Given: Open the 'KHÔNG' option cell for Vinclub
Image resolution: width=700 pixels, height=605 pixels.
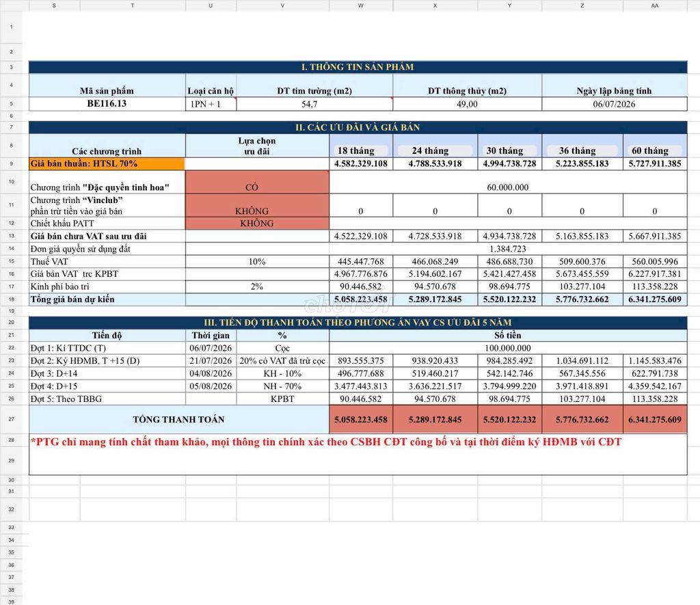Looking at the screenshot, I should coord(257,205).
